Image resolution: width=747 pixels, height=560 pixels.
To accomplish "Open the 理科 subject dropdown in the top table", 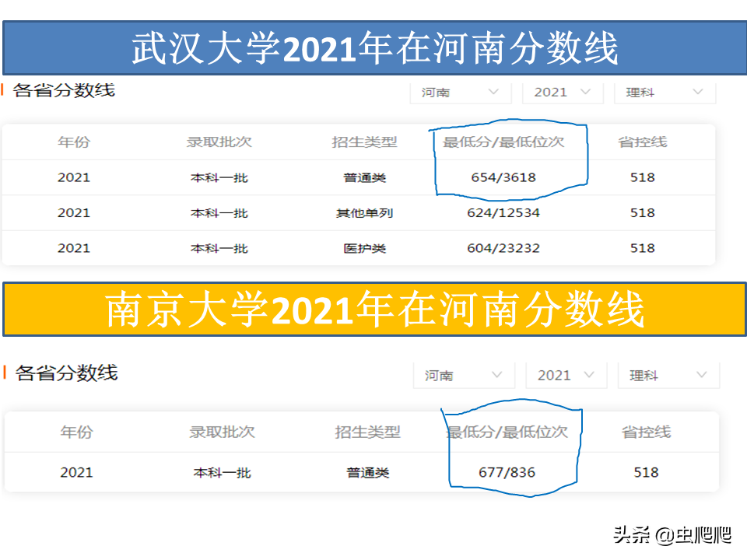I will 664,92.
